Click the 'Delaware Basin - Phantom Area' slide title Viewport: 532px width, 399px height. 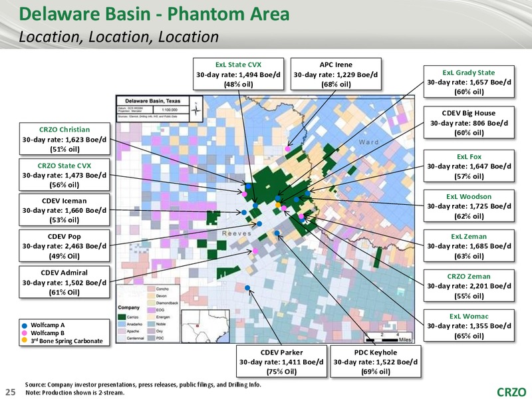pos(154,14)
